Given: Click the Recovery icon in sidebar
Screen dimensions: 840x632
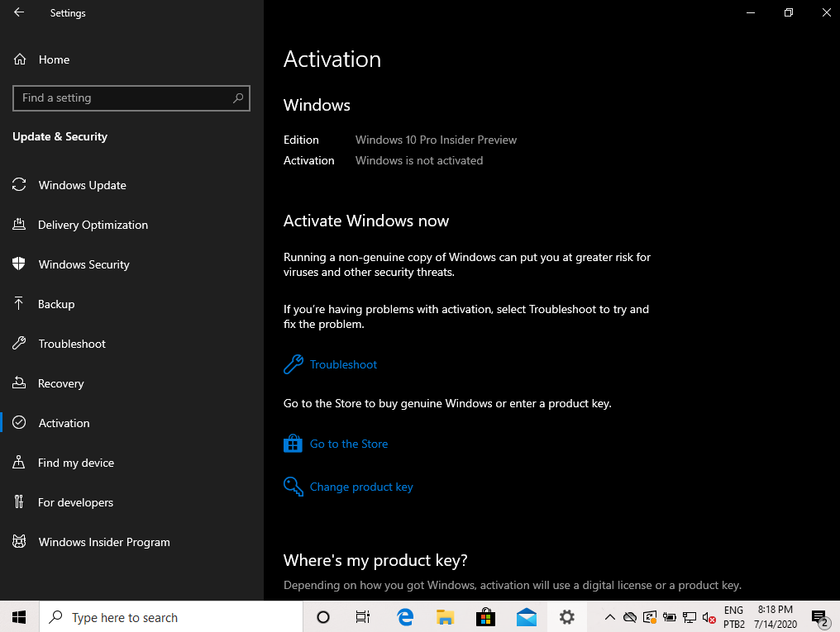Looking at the screenshot, I should click(x=19, y=383).
